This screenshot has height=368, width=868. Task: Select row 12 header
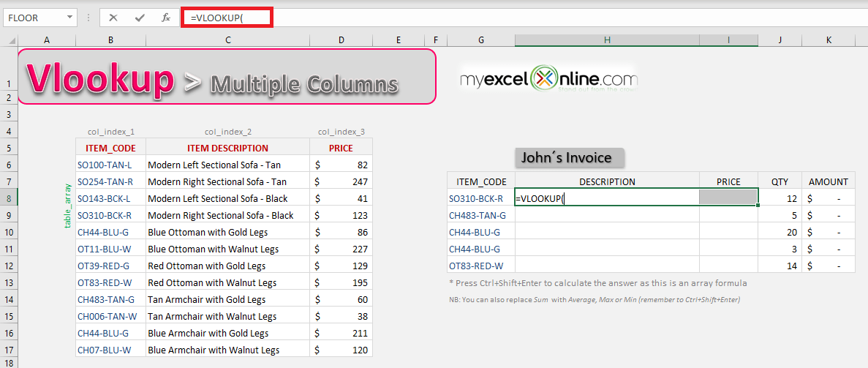pos(9,266)
